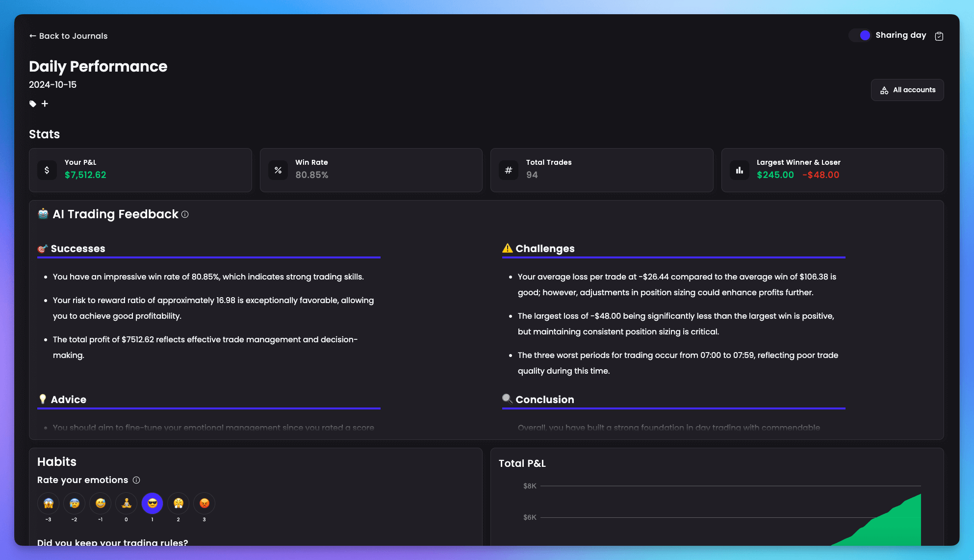Toggle off the Sharing day switch
974x560 pixels.
pyautogui.click(x=860, y=35)
